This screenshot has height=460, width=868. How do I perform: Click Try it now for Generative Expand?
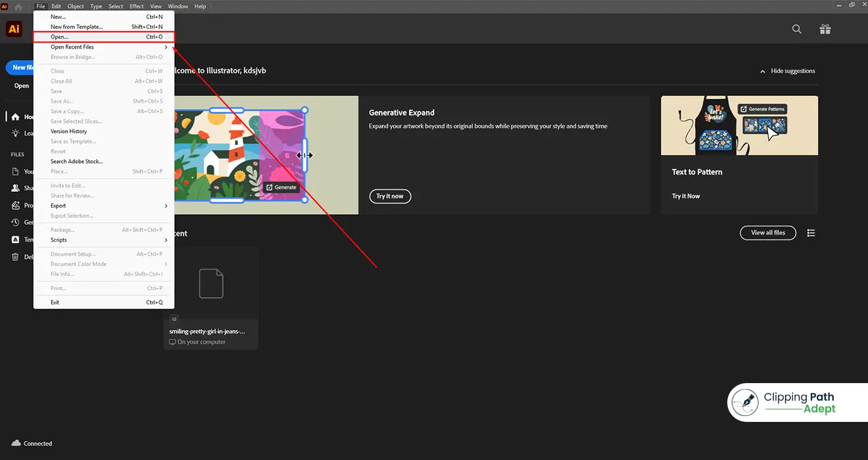390,196
